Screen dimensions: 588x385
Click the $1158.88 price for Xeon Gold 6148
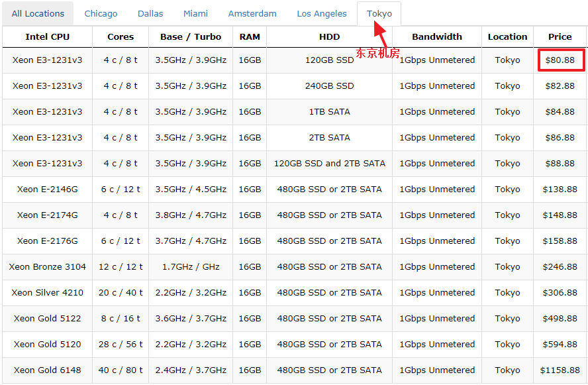560,370
